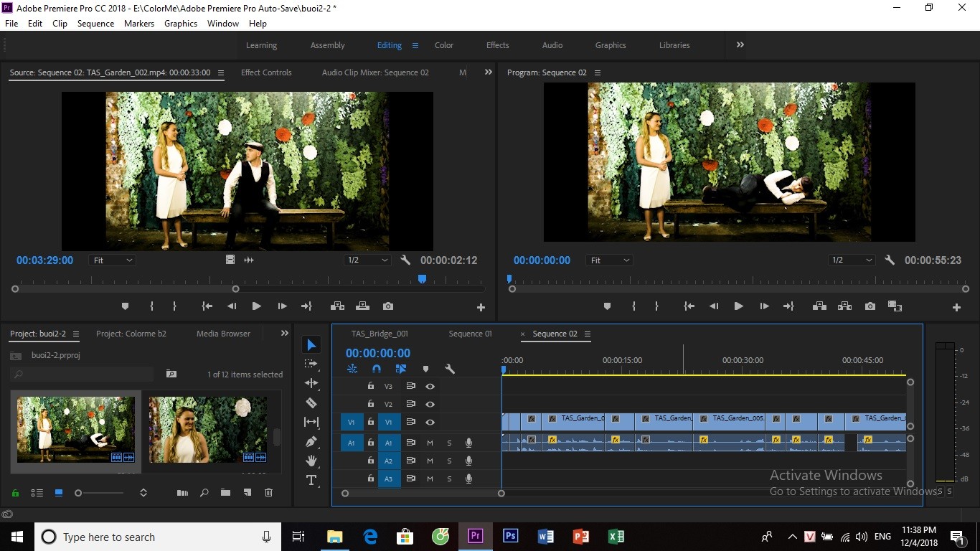Hide video track V3 output
The height and width of the screenshot is (551, 980).
[x=430, y=386]
